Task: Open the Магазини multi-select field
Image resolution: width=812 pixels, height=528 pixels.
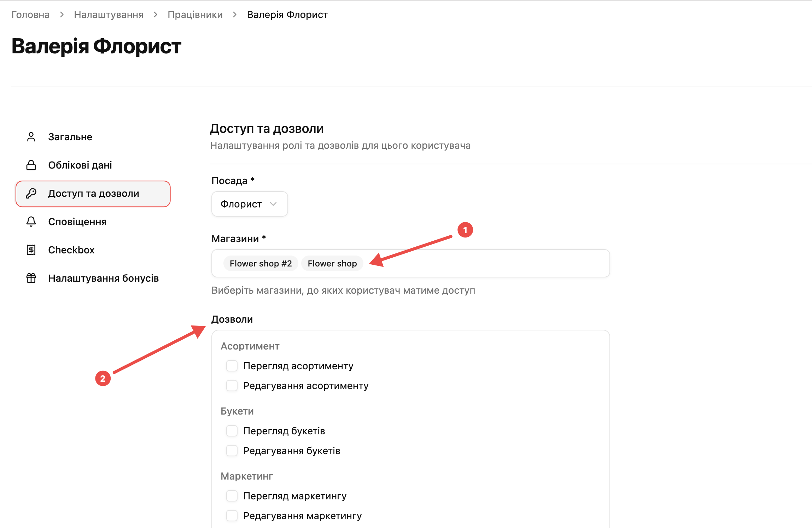Action: [410, 263]
